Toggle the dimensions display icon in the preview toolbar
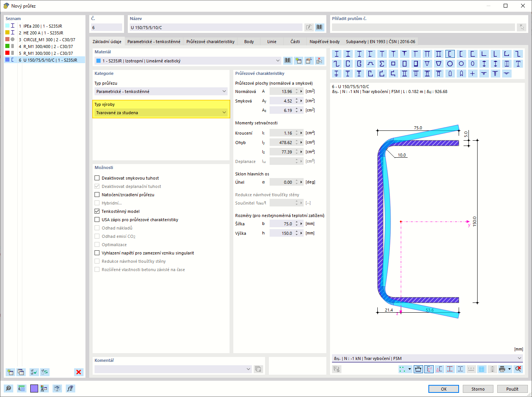 (x=418, y=369)
